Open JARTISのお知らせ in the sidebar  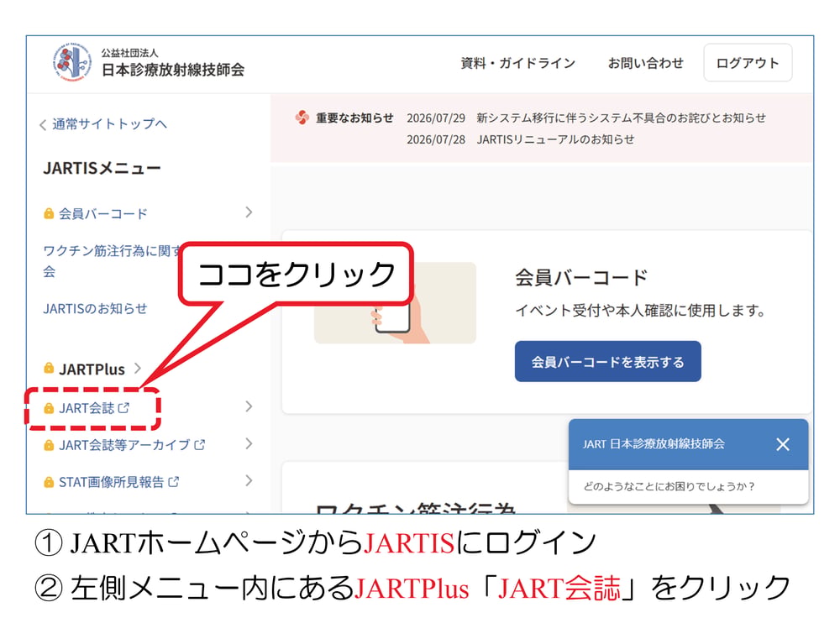pos(96,308)
